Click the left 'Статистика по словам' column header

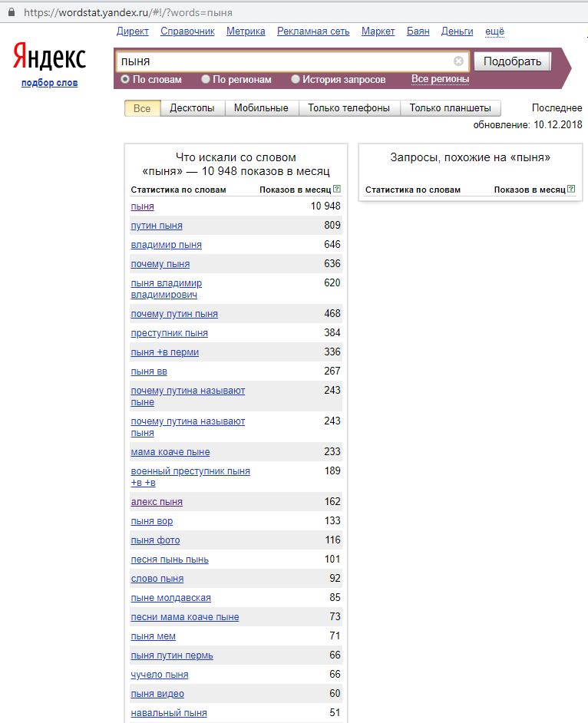(179, 190)
